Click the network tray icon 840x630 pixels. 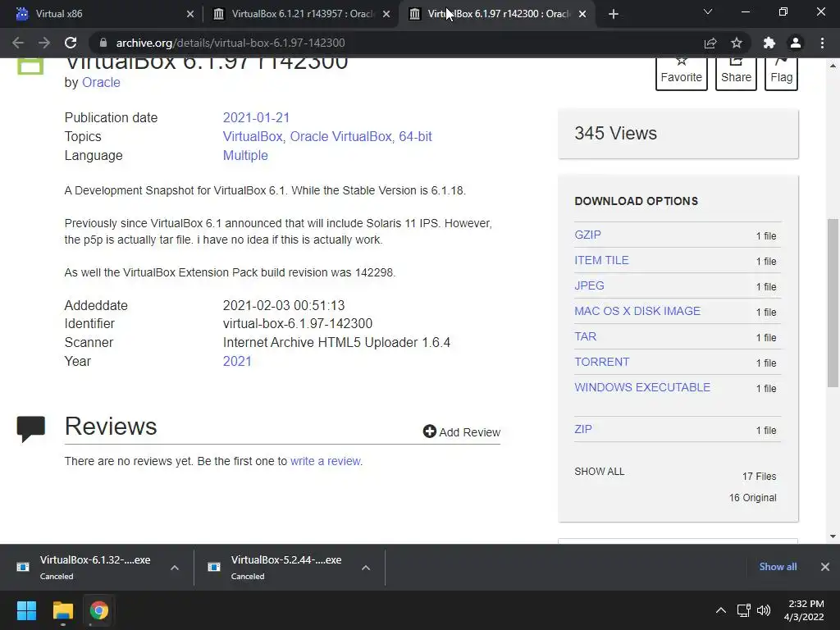(x=743, y=610)
